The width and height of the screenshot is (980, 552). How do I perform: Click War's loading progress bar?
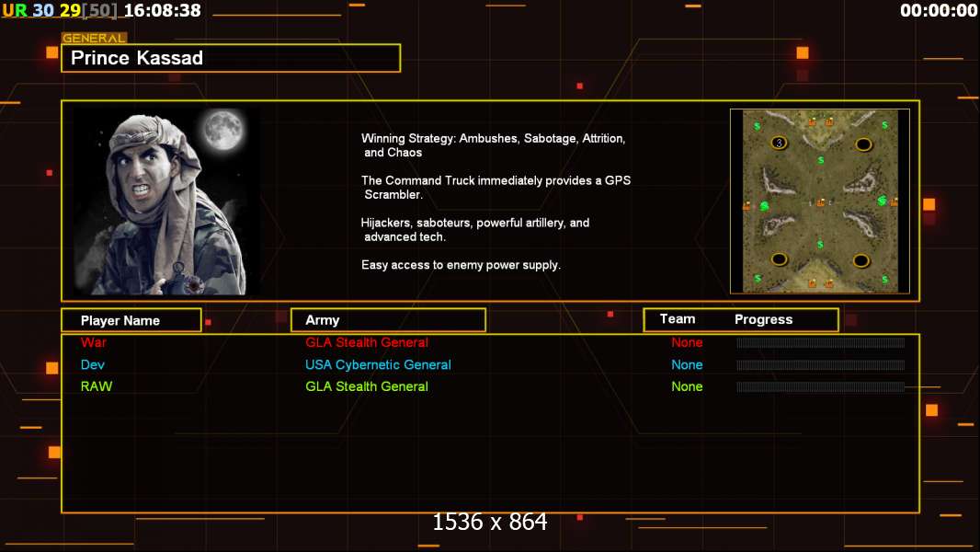tap(821, 342)
